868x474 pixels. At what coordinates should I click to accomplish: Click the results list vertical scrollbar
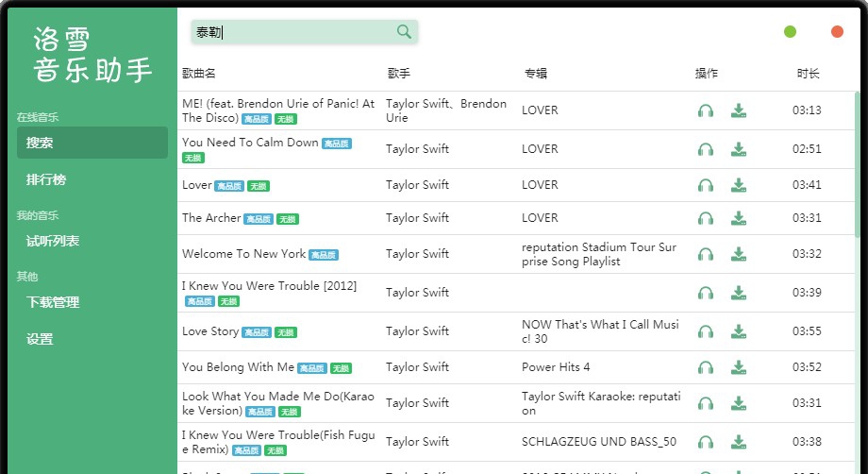[x=858, y=165]
